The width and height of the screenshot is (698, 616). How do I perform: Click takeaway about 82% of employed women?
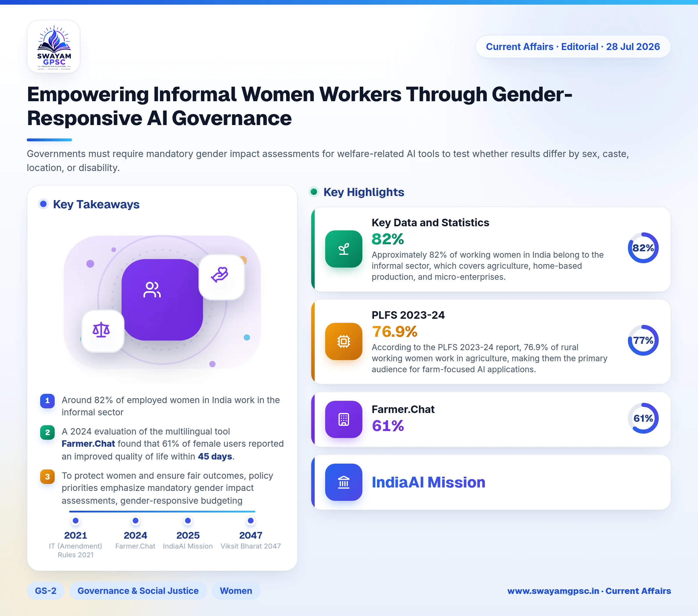[171, 406]
